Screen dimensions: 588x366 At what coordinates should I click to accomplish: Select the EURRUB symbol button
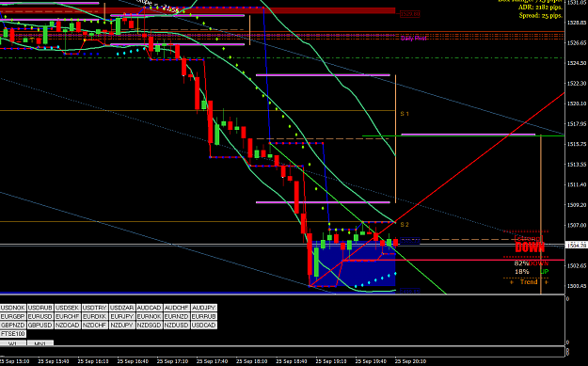click(203, 316)
